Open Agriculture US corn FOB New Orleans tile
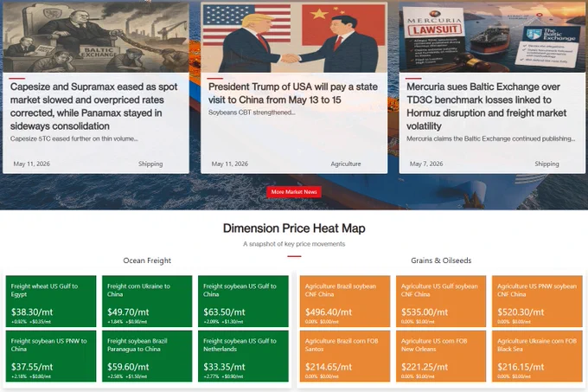The width and height of the screenshot is (588, 392). [441, 356]
